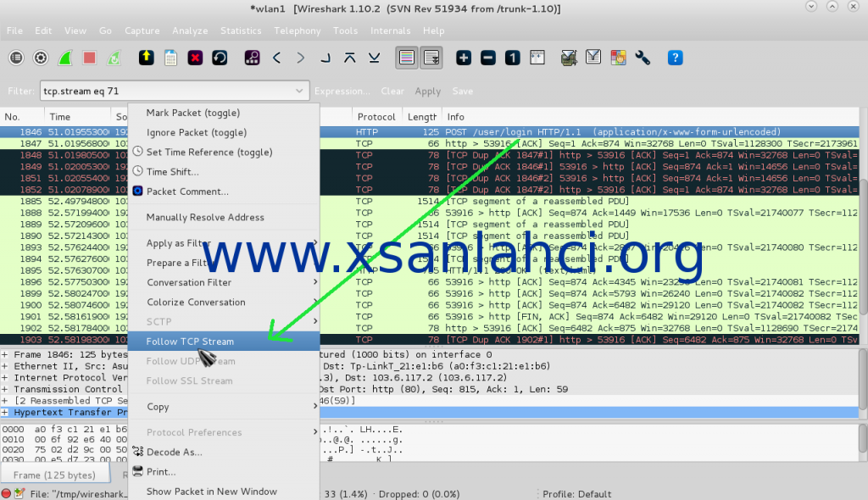This screenshot has width=868, height=500.
Task: Select Follow TCP Stream
Action: point(224,342)
